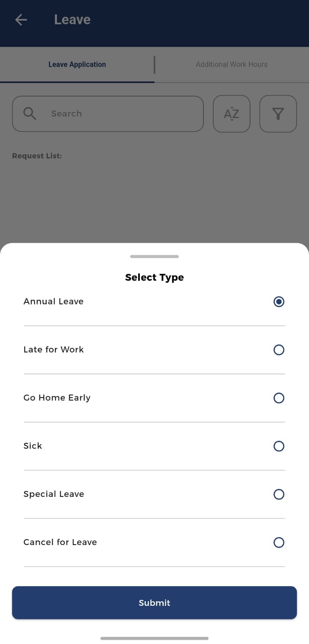
Task: Open the Additional Work Hours tab
Action: coord(232,65)
